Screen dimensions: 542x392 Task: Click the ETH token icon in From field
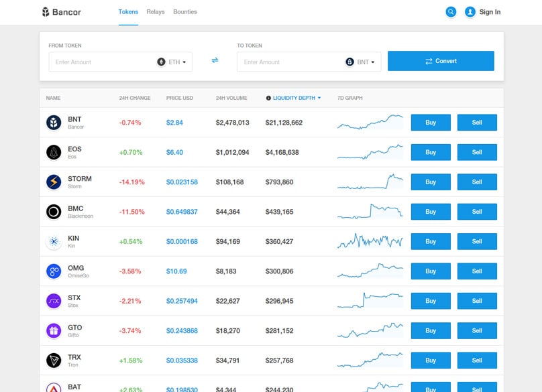[x=161, y=62]
